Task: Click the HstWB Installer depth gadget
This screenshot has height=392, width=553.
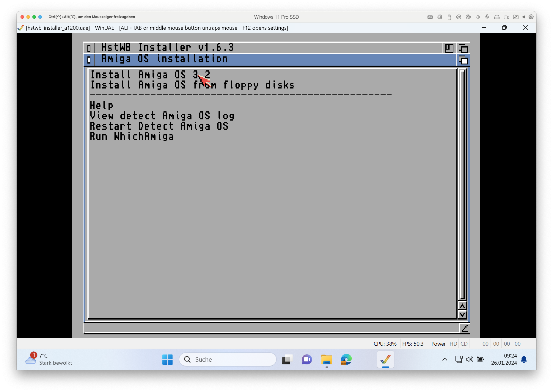Action: (463, 48)
